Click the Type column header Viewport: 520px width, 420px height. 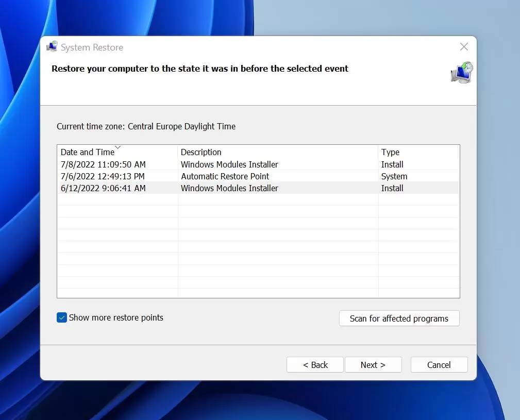[390, 152]
